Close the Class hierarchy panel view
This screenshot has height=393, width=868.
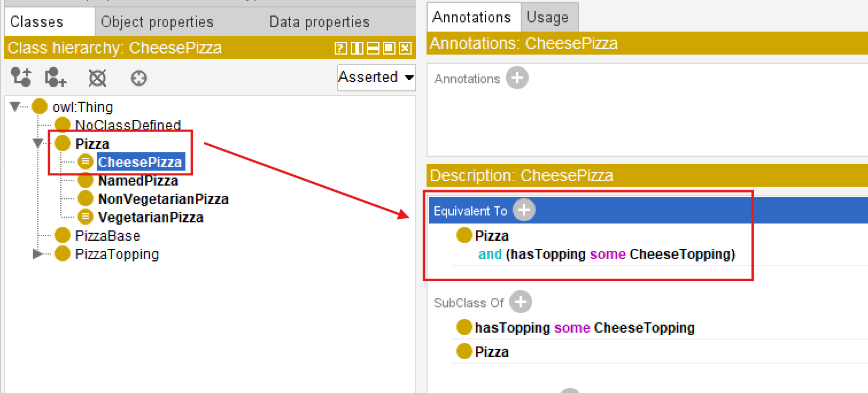coord(405,48)
